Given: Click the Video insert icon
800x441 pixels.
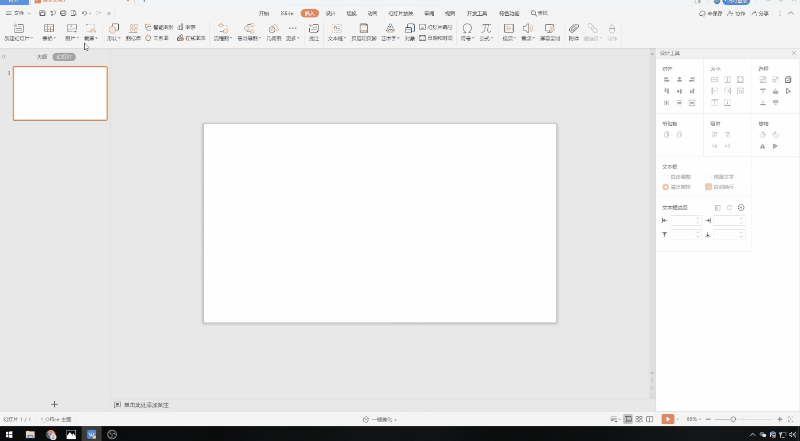Looking at the screenshot, I should click(509, 29).
